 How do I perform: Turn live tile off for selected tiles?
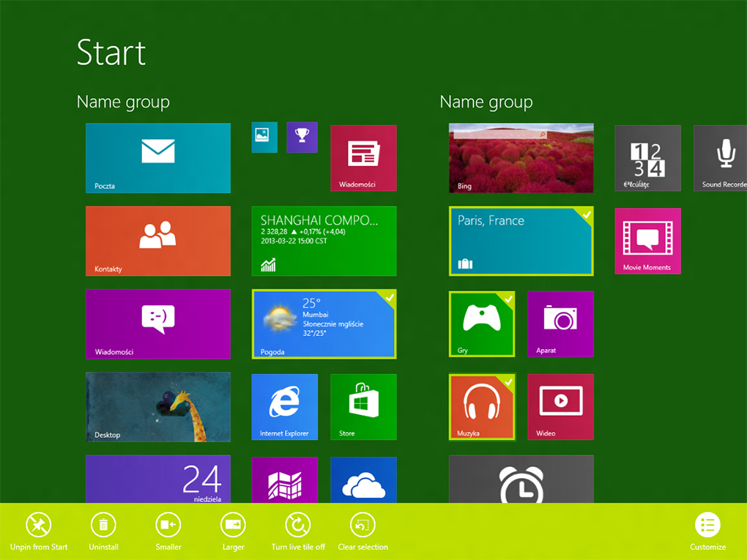click(x=298, y=531)
